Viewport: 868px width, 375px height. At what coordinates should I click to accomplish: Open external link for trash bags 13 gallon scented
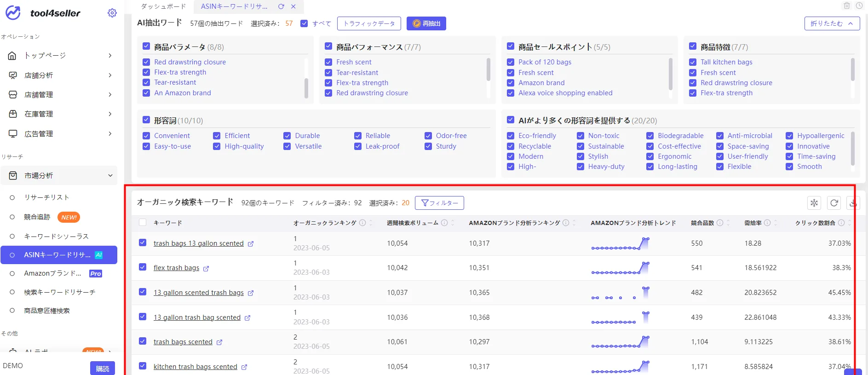click(251, 244)
